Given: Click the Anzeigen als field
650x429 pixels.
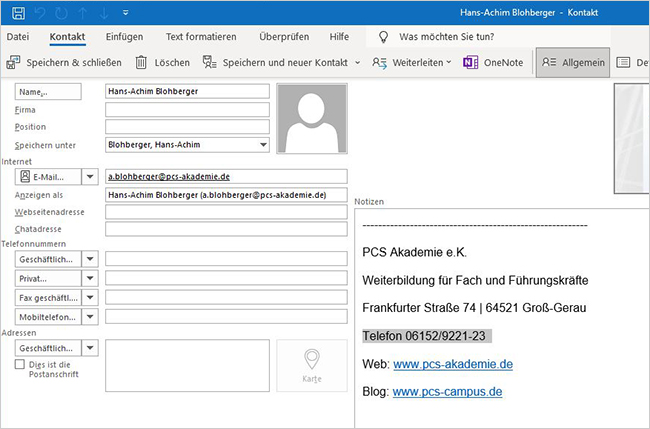Looking at the screenshot, I should coord(226,195).
